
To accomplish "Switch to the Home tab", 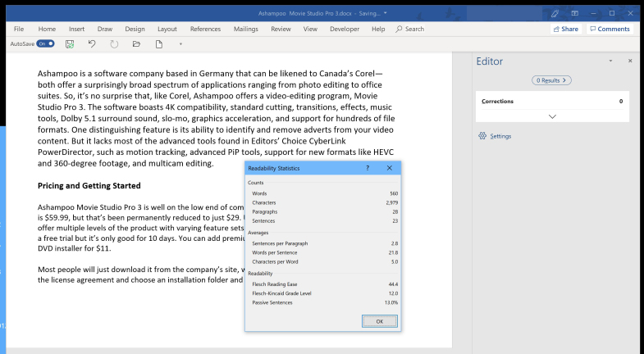I will click(x=47, y=29).
